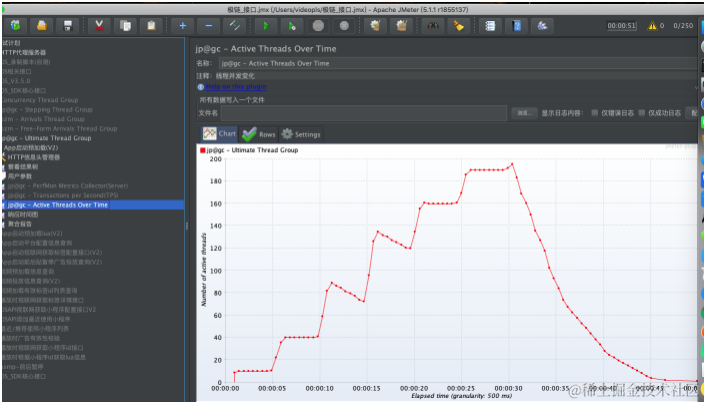
Task: Select the bzm - Arrivals Thread Group node
Action: pyautogui.click(x=43, y=119)
